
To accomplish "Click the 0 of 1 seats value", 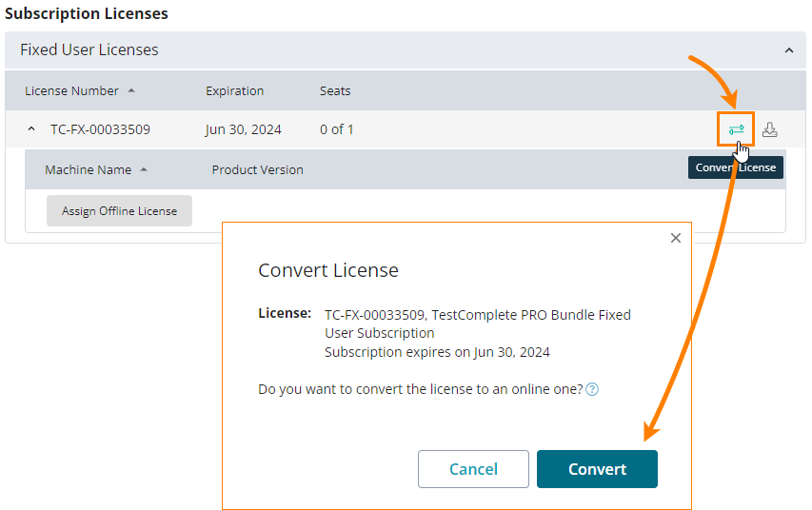I will click(337, 129).
